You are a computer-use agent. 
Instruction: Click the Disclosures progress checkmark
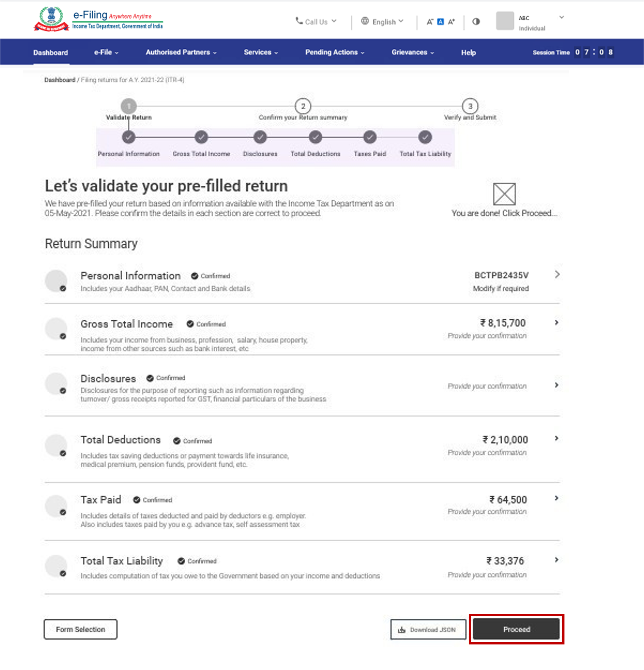tap(260, 137)
